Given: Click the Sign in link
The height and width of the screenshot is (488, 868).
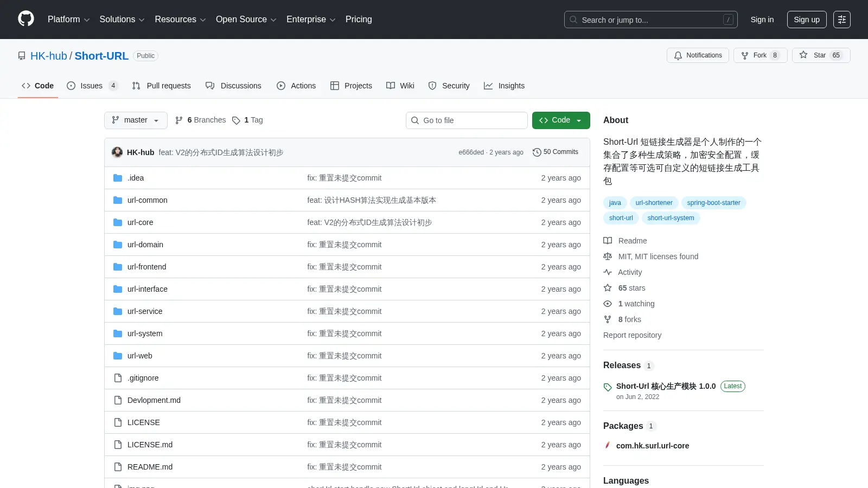Looking at the screenshot, I should coord(762,20).
